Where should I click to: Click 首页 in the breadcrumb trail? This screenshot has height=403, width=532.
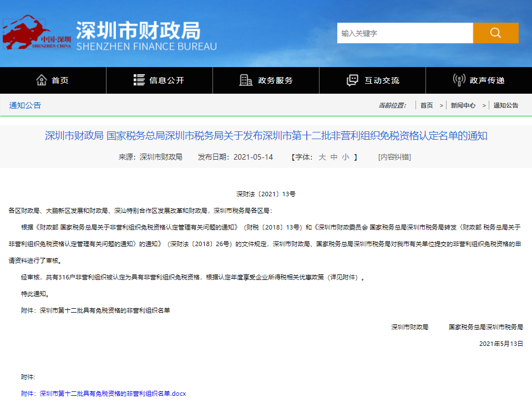tap(427, 105)
